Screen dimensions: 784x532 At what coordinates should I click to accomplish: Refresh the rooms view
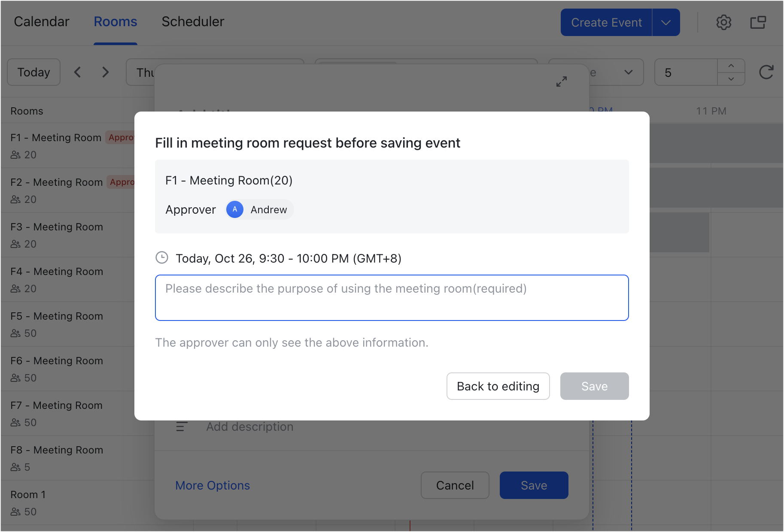(766, 72)
